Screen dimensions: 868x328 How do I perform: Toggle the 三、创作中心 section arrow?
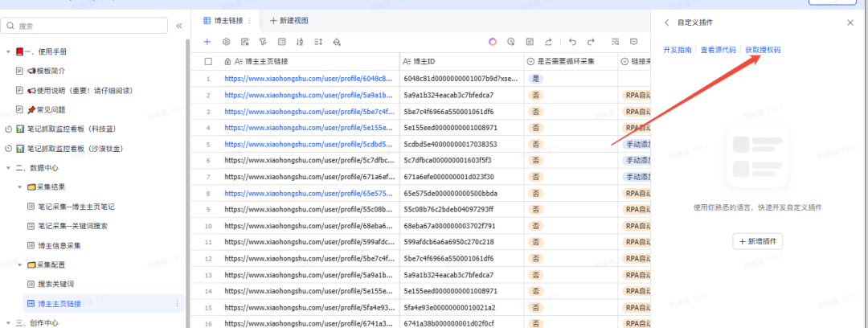pyautogui.click(x=8, y=323)
